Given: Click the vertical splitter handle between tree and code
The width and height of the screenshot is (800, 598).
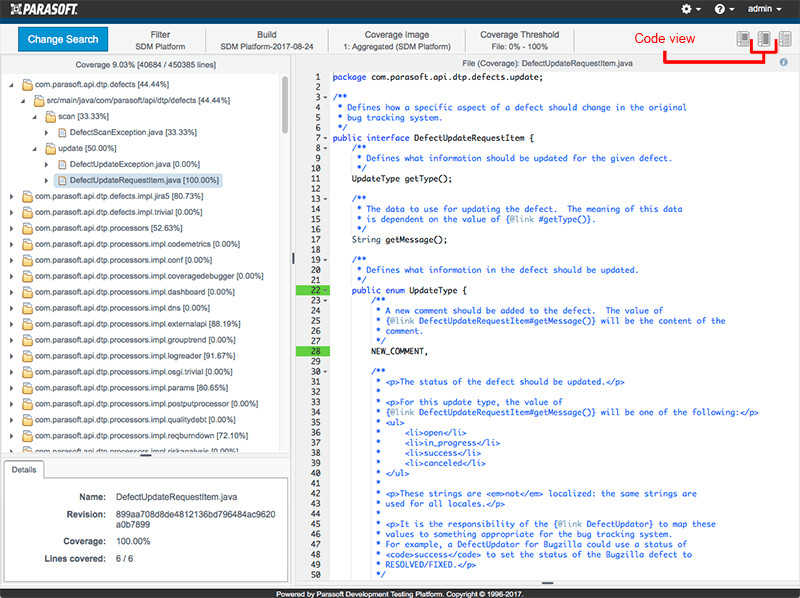Looking at the screenshot, I should click(293, 259).
